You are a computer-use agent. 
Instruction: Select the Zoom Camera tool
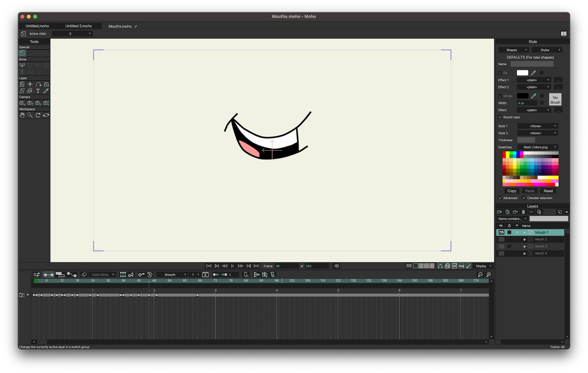tap(30, 103)
